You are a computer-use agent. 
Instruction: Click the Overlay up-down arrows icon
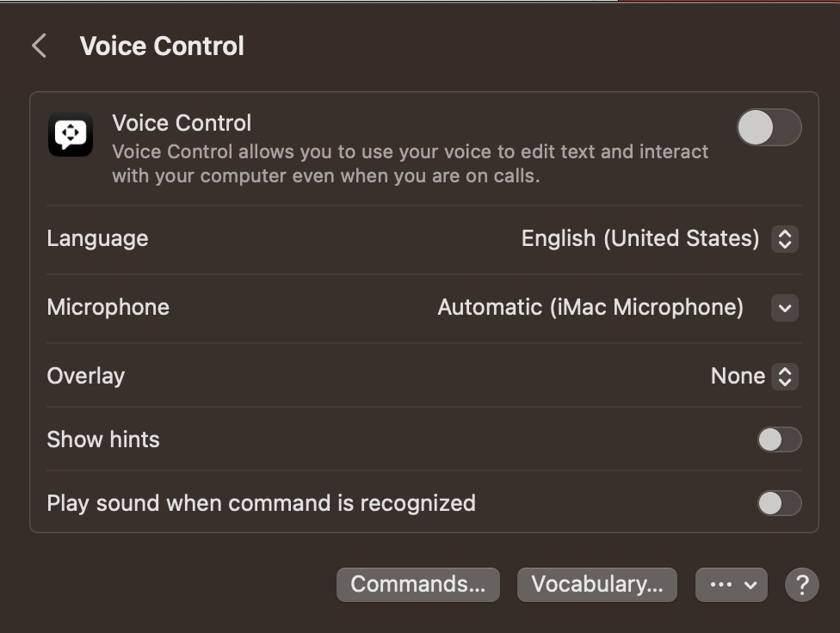tap(784, 376)
